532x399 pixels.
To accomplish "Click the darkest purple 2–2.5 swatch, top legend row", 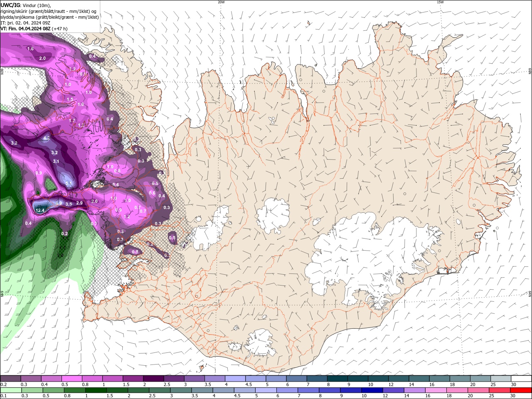I will [153, 379].
